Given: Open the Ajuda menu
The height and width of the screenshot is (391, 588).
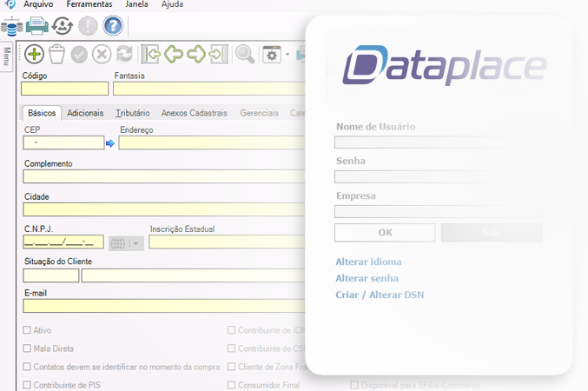Looking at the screenshot, I should pyautogui.click(x=172, y=4).
